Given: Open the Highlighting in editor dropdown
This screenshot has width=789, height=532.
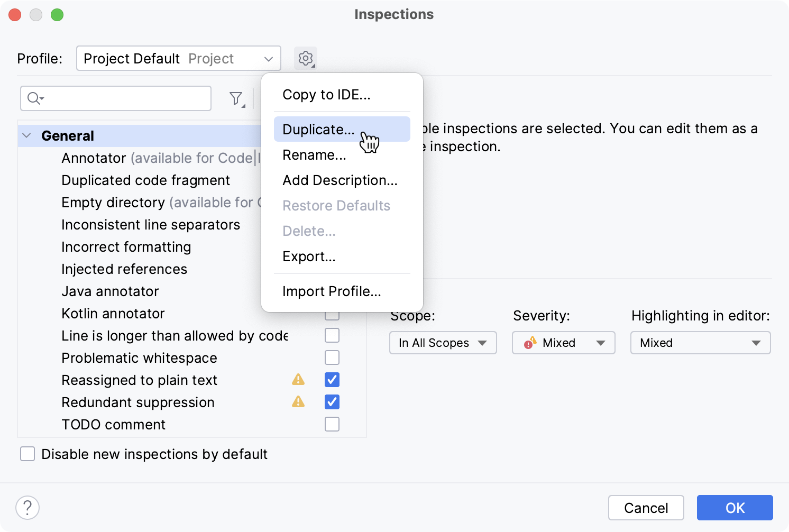Looking at the screenshot, I should [700, 343].
